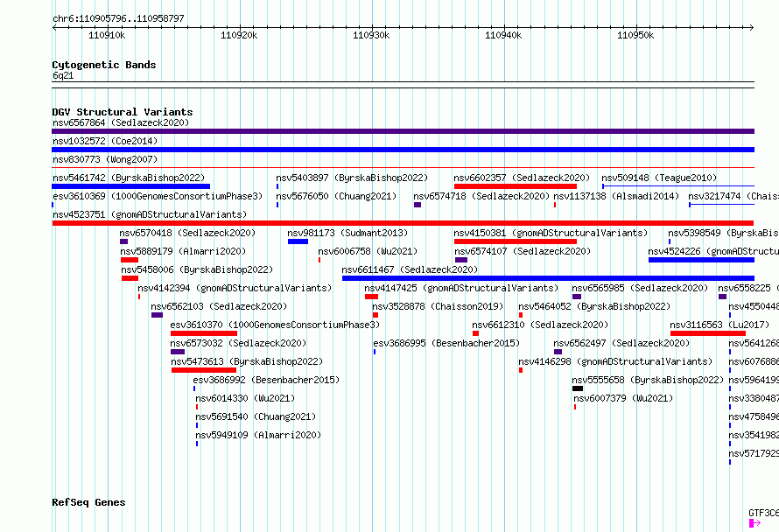Select the nsv1032572 (Coe2014) label

(x=105, y=141)
